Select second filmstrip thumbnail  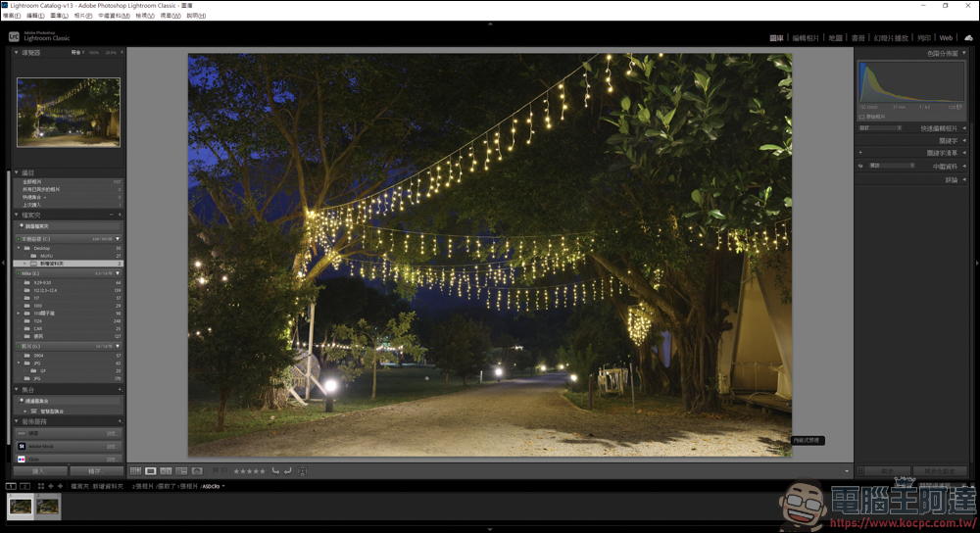47,507
